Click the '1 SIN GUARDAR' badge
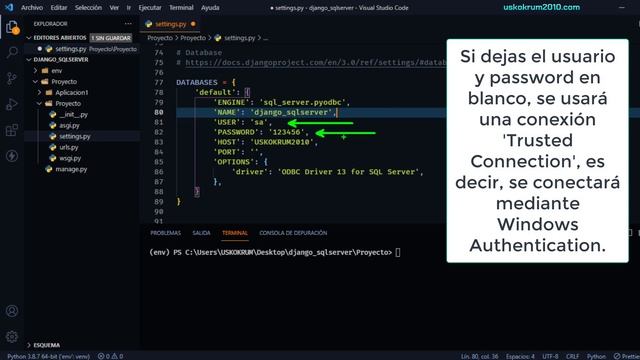The width and height of the screenshot is (640, 360). click(x=111, y=38)
